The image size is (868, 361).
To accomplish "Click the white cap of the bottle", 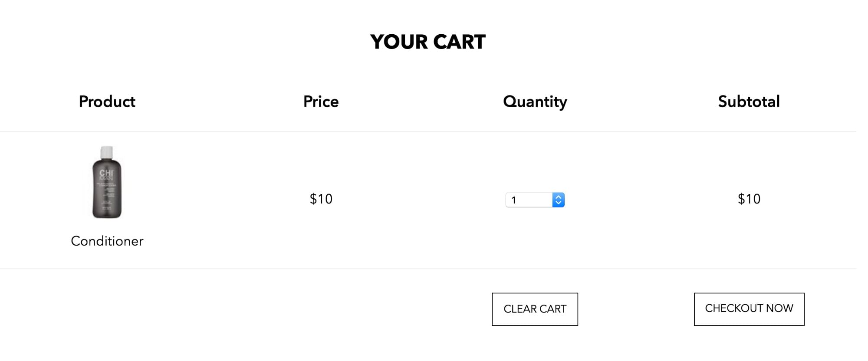I will coord(107,152).
